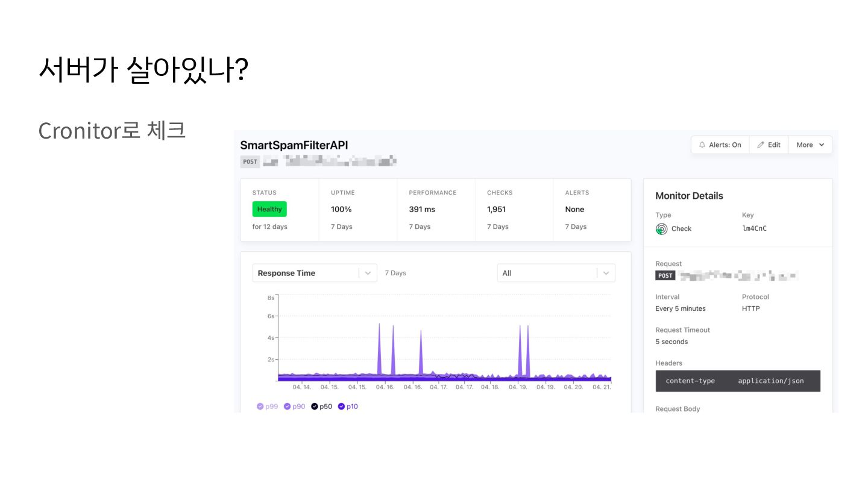Click the content-type header code block
Screen dimensions: 868x488
pyautogui.click(x=738, y=381)
